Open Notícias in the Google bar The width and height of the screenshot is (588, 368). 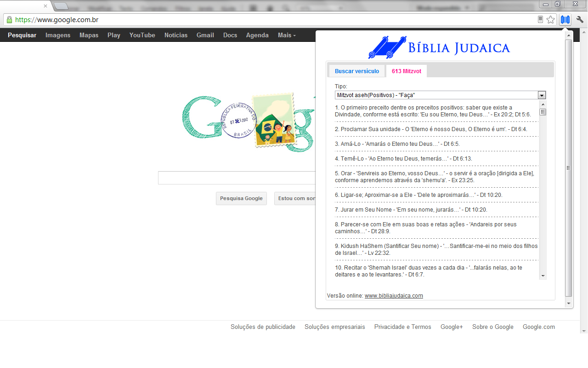tap(176, 35)
